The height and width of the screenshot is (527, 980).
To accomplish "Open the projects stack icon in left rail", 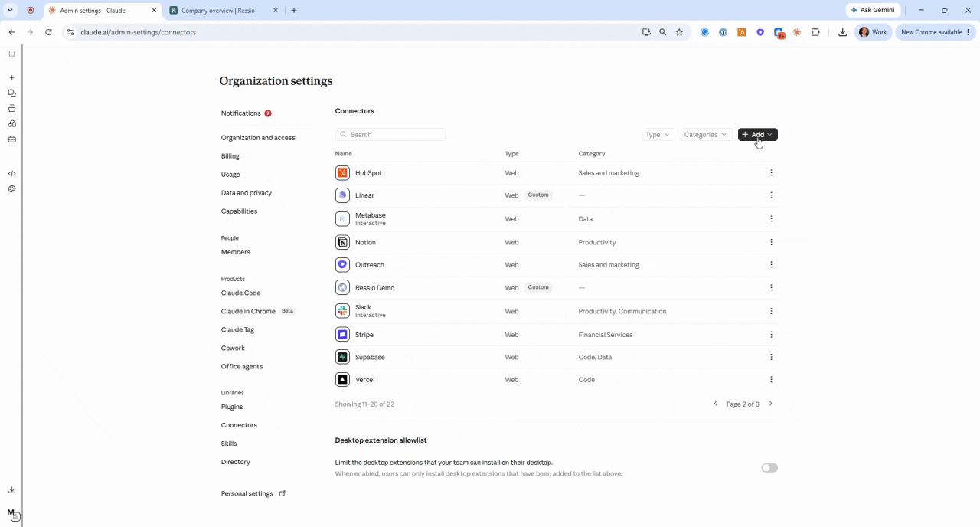I will pyautogui.click(x=11, y=108).
